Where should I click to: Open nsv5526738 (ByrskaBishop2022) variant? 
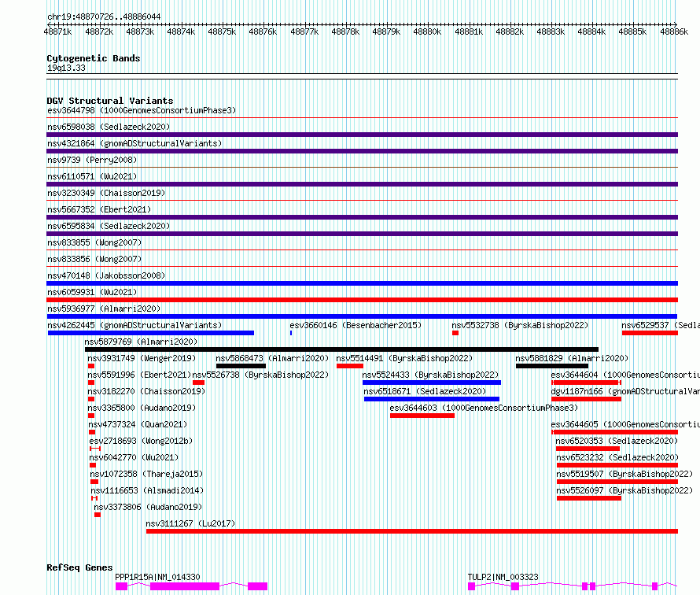(x=260, y=375)
